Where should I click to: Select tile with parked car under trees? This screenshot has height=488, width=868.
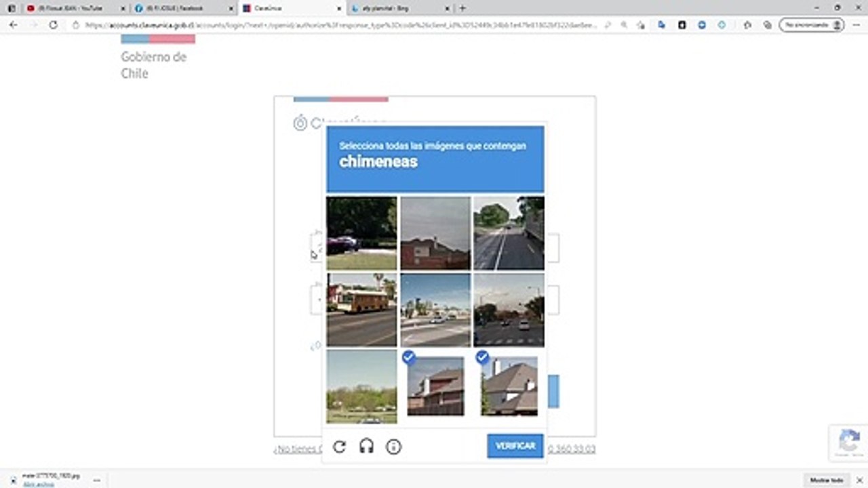point(361,233)
